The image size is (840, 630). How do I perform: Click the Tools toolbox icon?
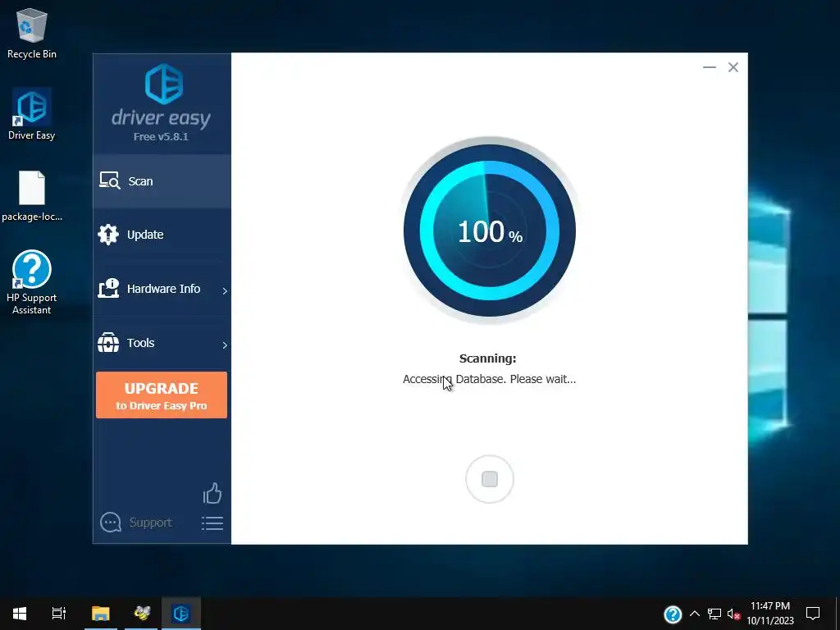108,342
